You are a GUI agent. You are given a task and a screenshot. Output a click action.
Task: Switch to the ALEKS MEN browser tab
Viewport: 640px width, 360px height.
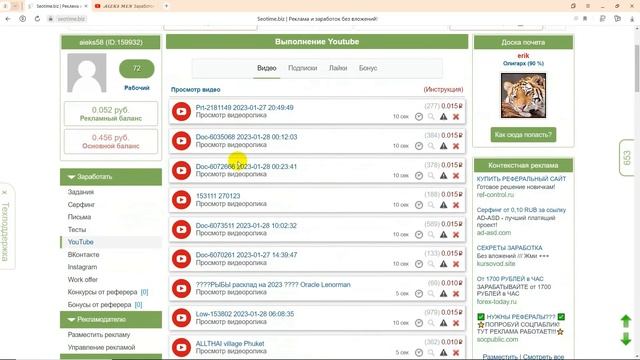(125, 6)
